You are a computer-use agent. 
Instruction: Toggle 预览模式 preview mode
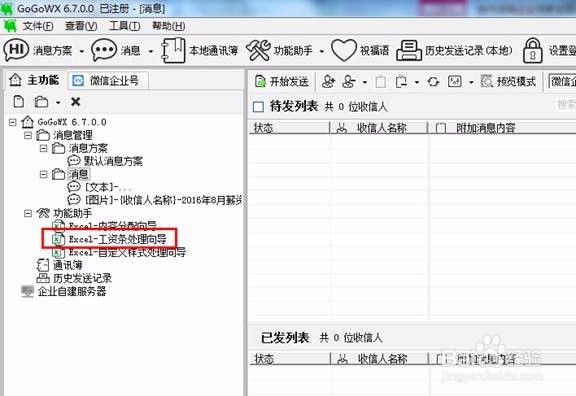point(508,82)
